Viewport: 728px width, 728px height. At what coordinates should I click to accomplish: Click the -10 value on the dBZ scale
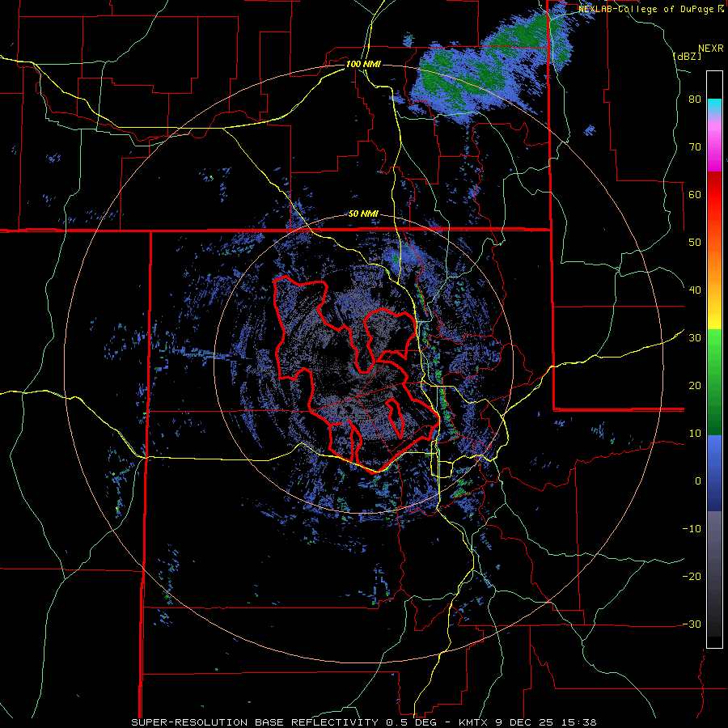pyautogui.click(x=692, y=529)
